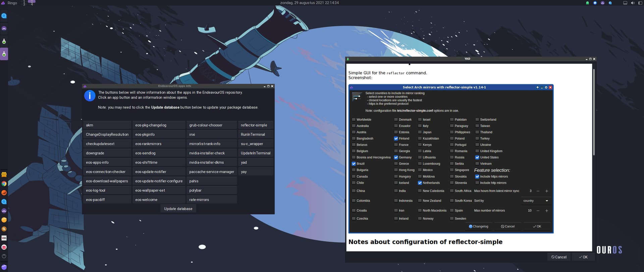
Task: Click Cancel at bottom of YAD window
Action: [559, 257]
